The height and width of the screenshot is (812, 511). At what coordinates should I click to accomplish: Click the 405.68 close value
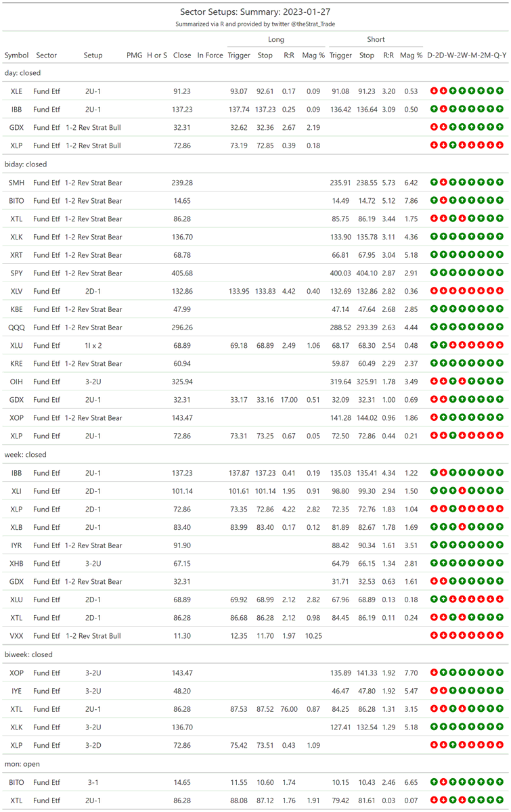point(182,273)
